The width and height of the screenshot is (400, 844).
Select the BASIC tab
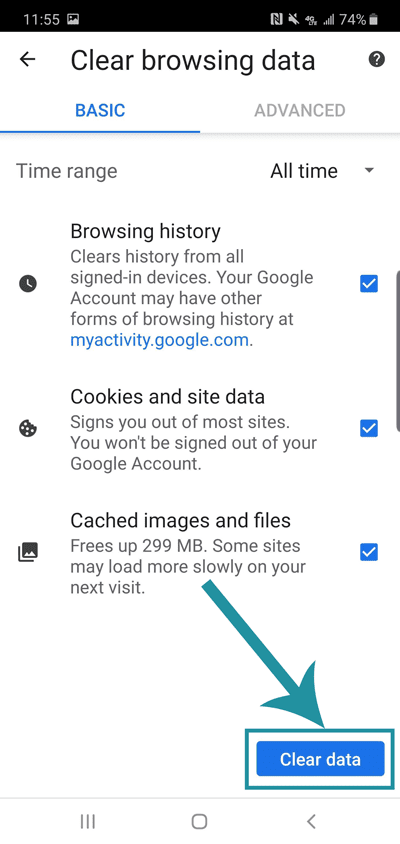(100, 110)
